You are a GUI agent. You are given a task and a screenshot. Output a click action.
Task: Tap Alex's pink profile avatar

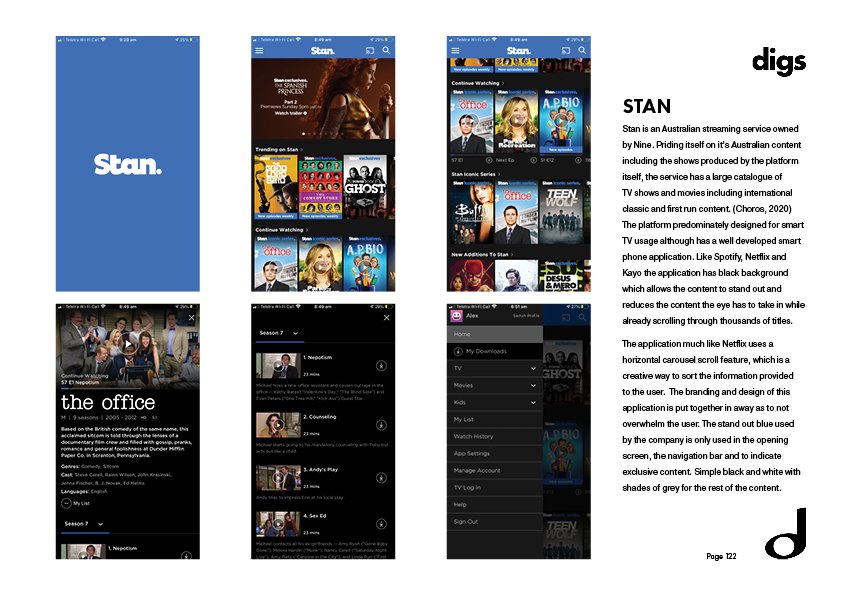tap(456, 316)
